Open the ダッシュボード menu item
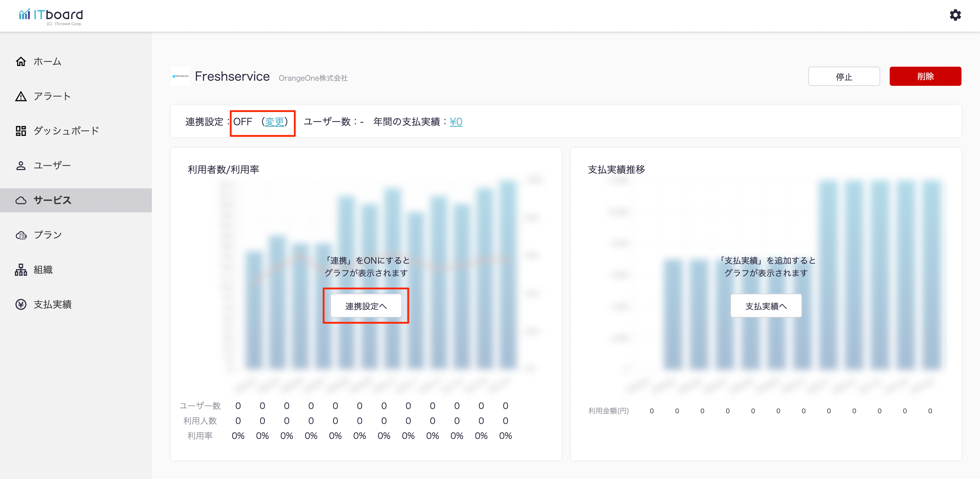 coord(66,131)
